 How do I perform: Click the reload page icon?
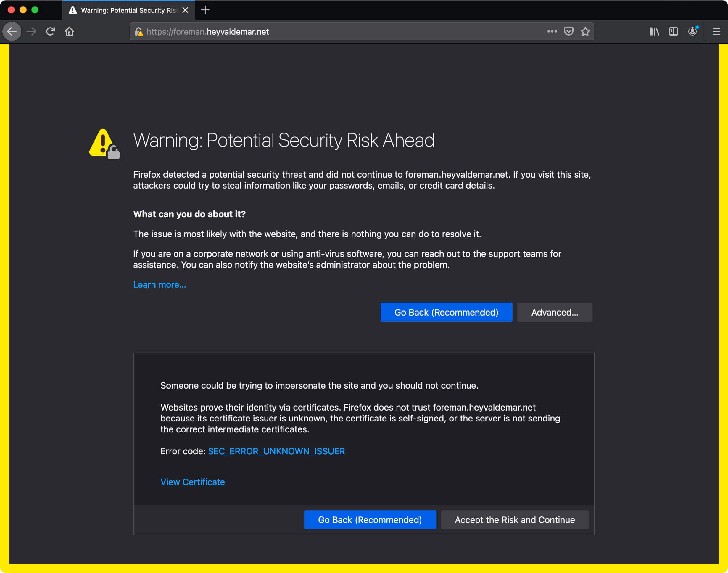point(51,31)
